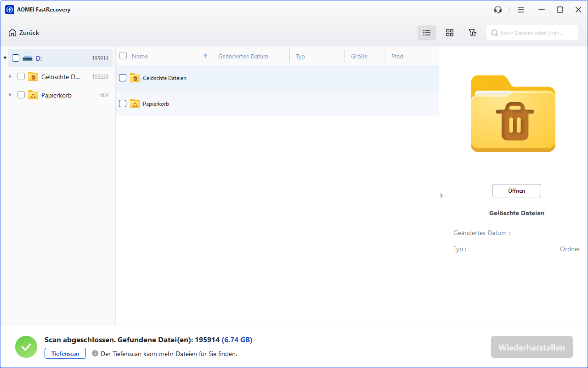Image resolution: width=588 pixels, height=368 pixels.
Task: Open the filter options icon
Action: [472, 33]
